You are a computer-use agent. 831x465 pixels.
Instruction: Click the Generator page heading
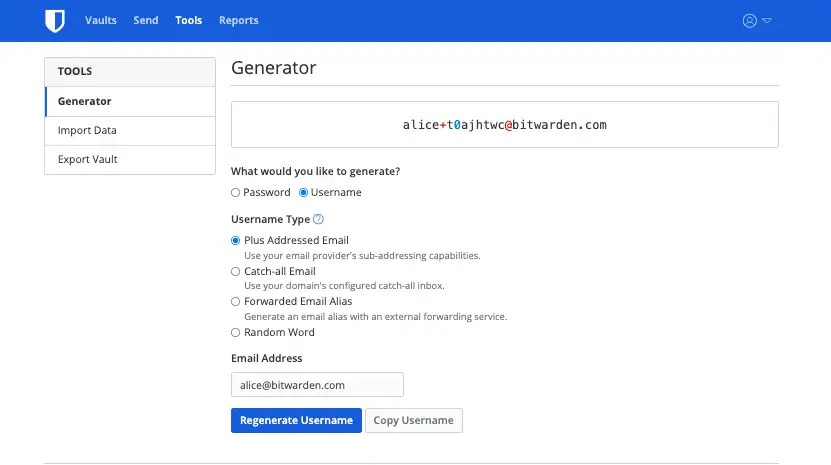click(x=273, y=68)
